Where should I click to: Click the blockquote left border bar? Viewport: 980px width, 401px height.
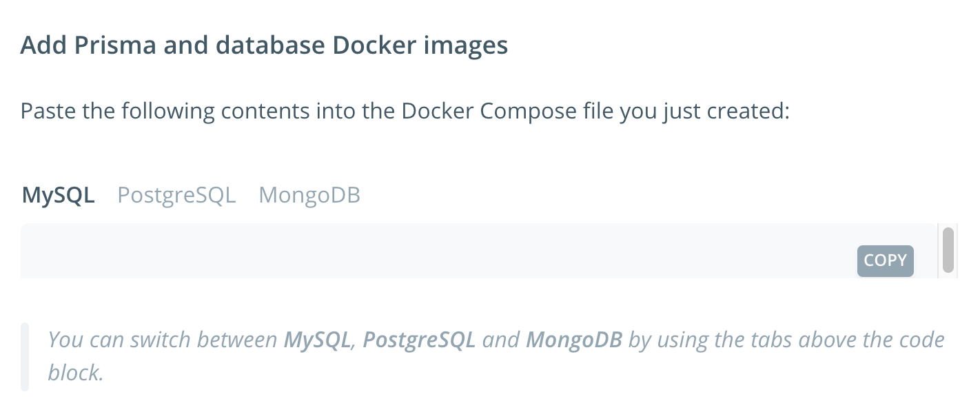tap(25, 355)
